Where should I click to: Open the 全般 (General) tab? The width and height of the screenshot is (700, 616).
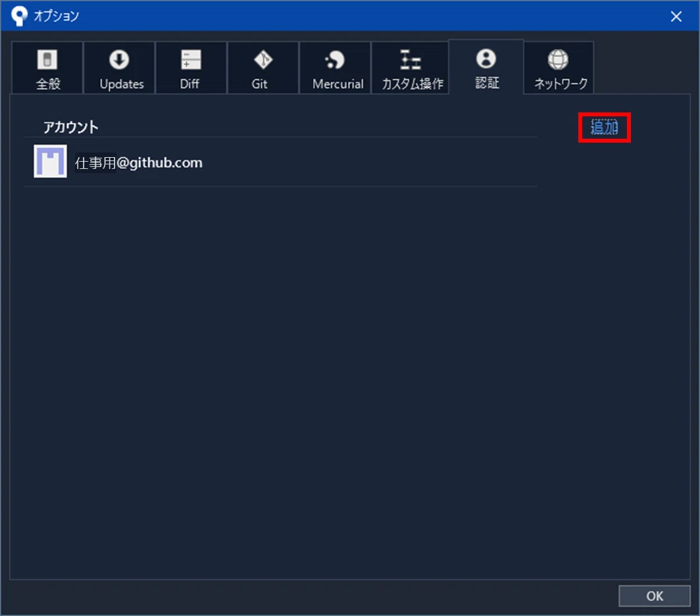[47, 68]
